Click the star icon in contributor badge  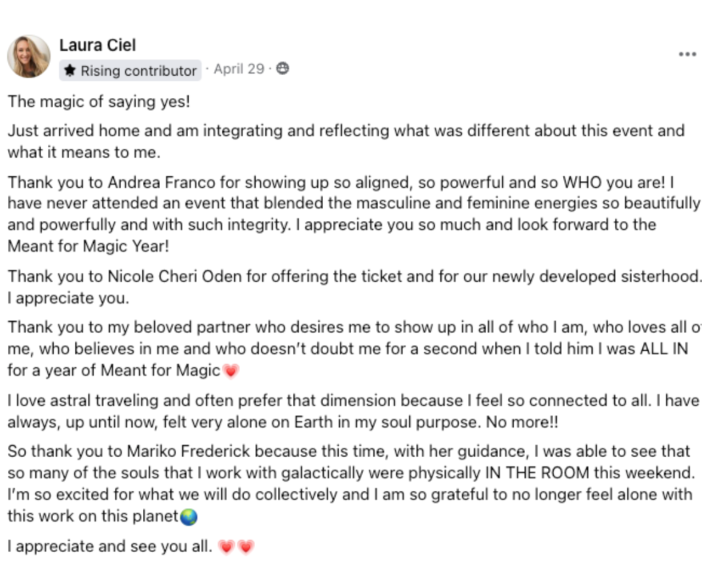[x=70, y=70]
